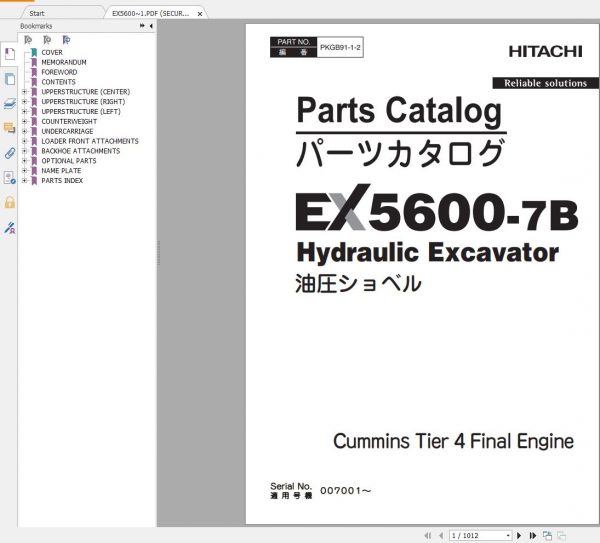600x543 pixels.
Task: Select BACKHOE ATTACHMENTS bookmark text
Action: 80,151
